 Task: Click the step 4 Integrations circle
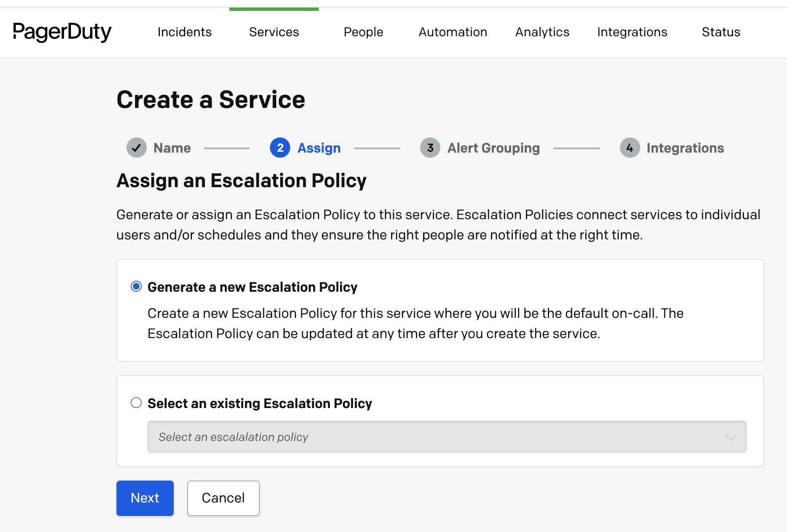630,148
